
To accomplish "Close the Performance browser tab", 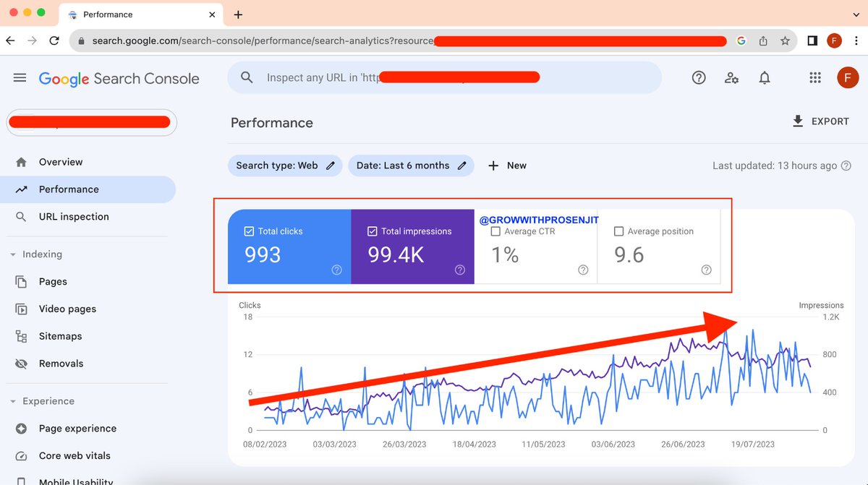I will pos(212,14).
